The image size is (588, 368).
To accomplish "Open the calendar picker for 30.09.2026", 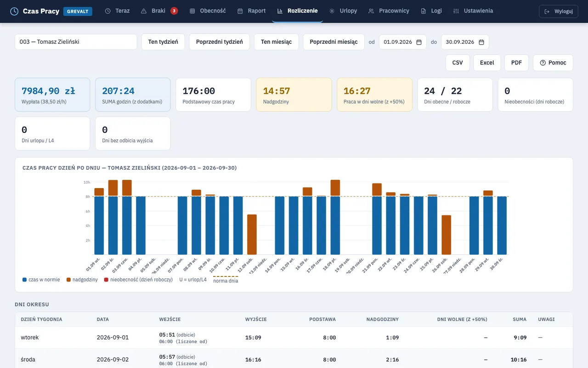I will tap(481, 42).
